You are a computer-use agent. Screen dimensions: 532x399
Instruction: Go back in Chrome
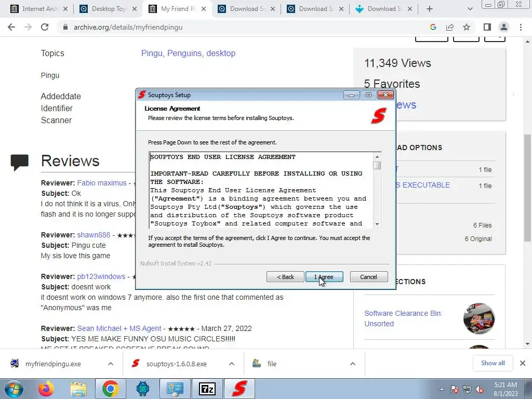pos(11,27)
